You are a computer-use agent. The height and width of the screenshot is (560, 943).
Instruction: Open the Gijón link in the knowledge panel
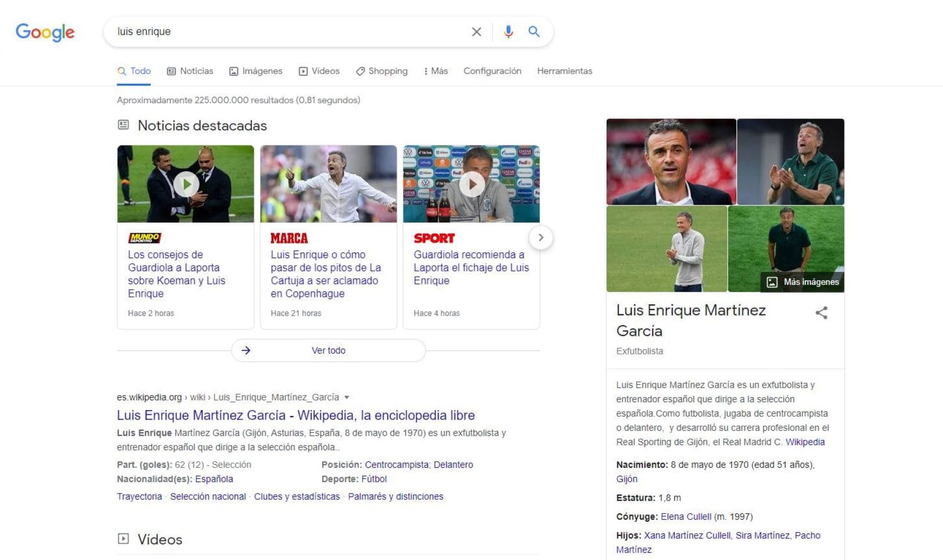click(x=627, y=479)
